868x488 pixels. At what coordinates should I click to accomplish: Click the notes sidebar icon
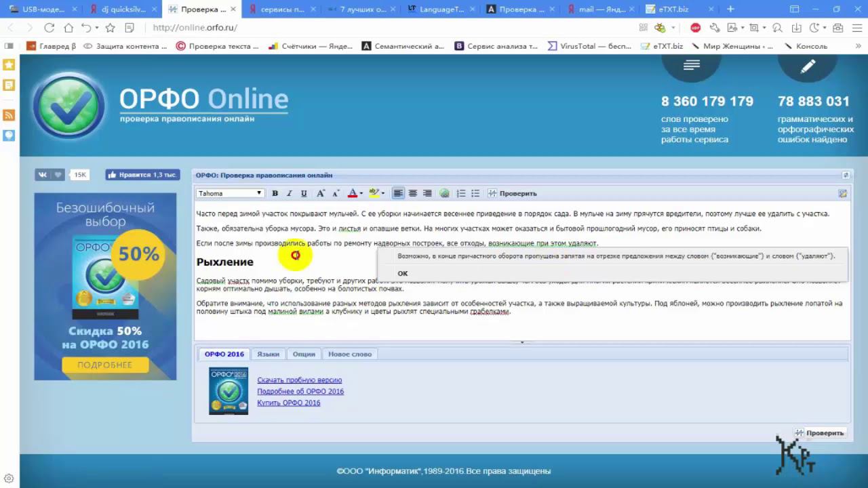(x=9, y=85)
